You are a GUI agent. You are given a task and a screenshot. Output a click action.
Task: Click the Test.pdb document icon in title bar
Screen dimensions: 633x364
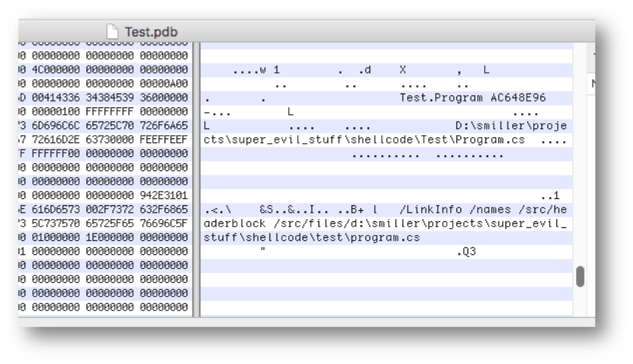tap(112, 31)
